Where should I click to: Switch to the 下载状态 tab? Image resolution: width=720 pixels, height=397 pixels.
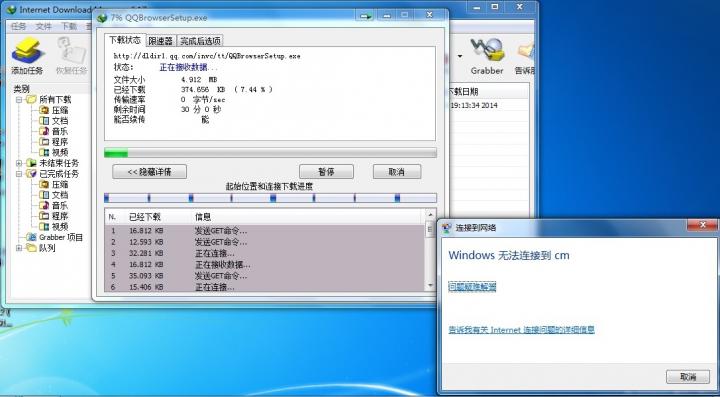point(125,40)
